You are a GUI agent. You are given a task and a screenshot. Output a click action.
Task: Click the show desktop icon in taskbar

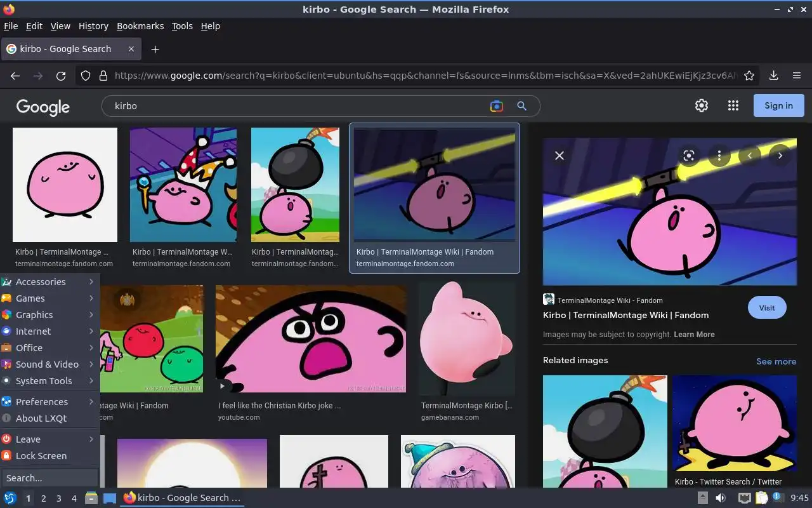110,498
